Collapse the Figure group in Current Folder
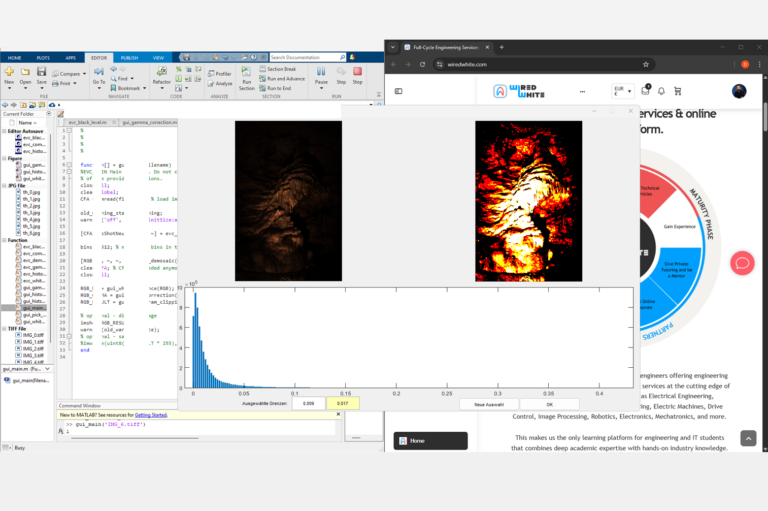Viewport: 768px width, 511px height. tap(4, 158)
